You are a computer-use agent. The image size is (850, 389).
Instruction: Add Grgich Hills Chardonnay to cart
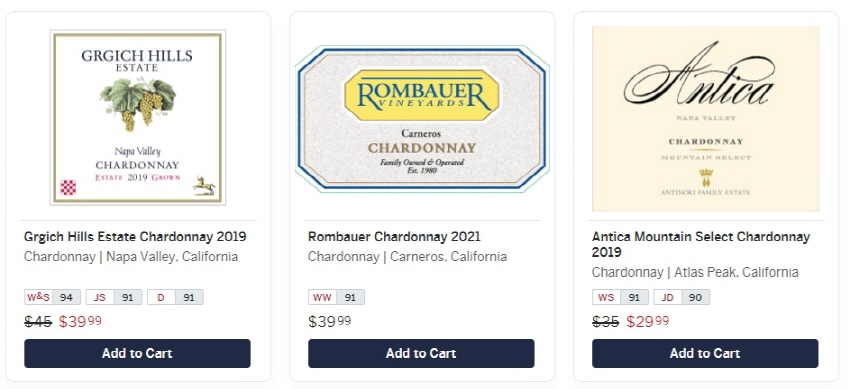137,353
